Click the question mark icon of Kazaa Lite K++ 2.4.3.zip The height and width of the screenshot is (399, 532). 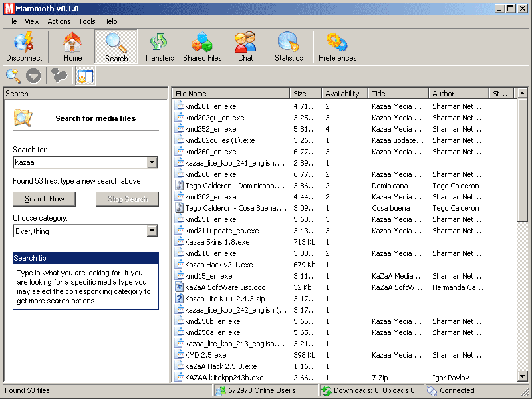179,298
